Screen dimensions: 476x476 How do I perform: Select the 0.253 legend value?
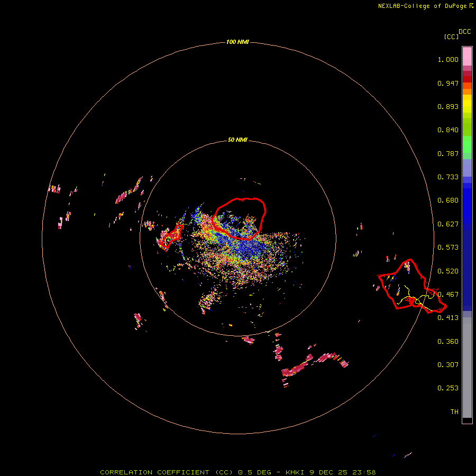(x=448, y=388)
